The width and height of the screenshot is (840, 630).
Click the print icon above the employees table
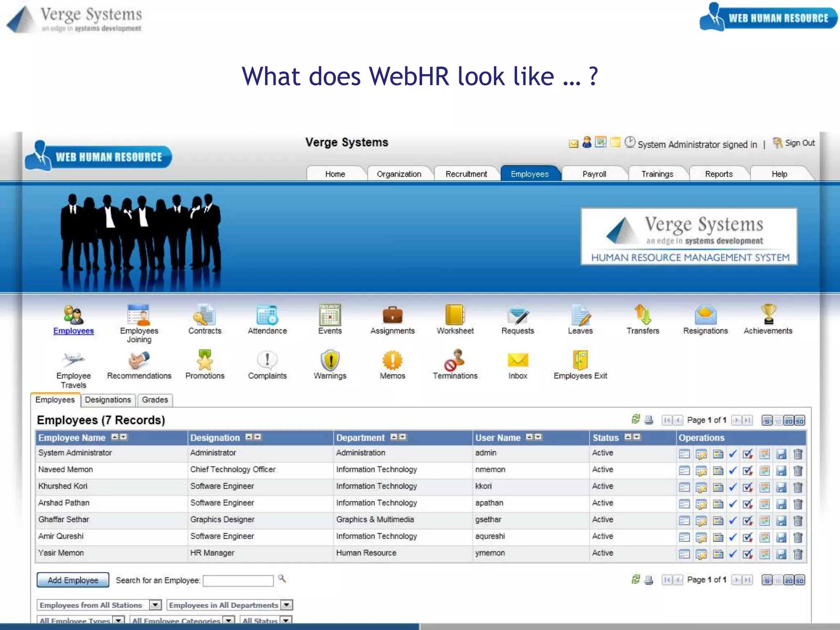[x=649, y=420]
